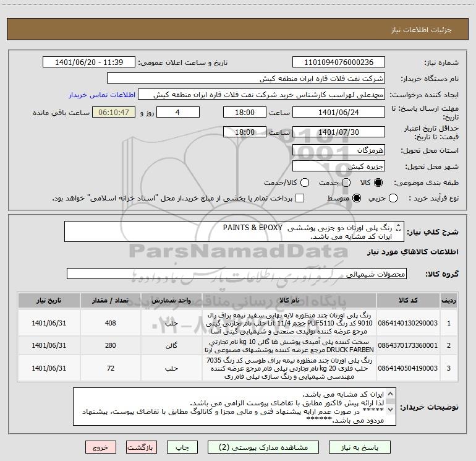Click the کد کالا column header

pos(408,301)
